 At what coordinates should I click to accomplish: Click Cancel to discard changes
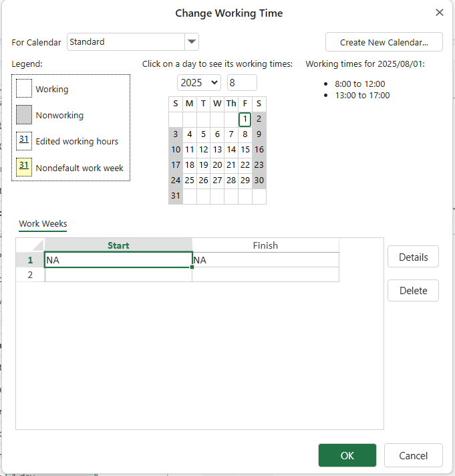(413, 455)
